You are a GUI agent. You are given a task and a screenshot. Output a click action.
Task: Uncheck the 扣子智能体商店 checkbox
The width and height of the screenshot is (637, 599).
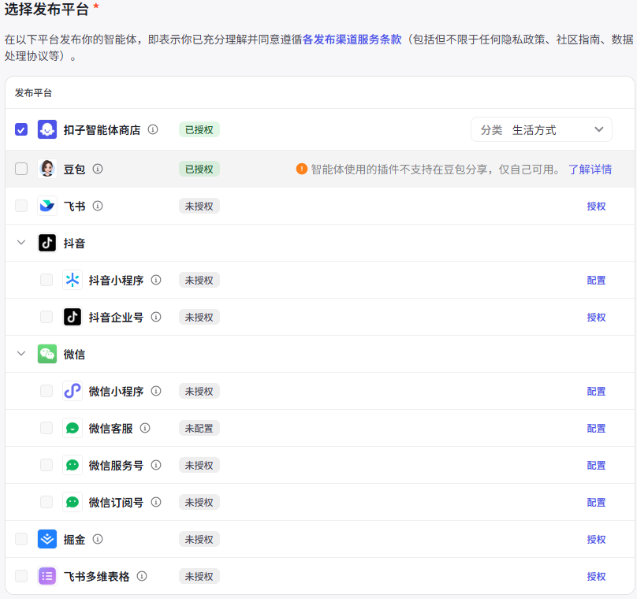click(21, 130)
